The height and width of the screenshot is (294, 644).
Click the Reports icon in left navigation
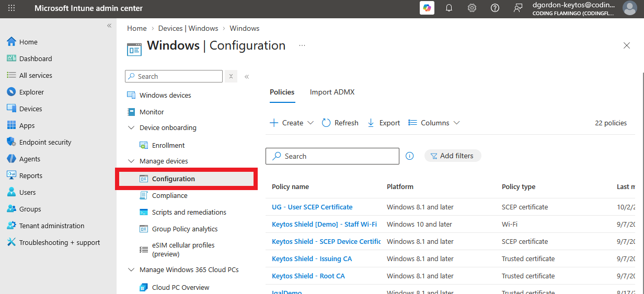pyautogui.click(x=11, y=175)
